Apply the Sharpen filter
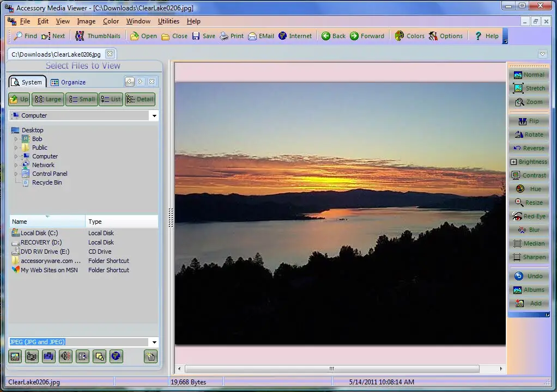 coord(529,257)
